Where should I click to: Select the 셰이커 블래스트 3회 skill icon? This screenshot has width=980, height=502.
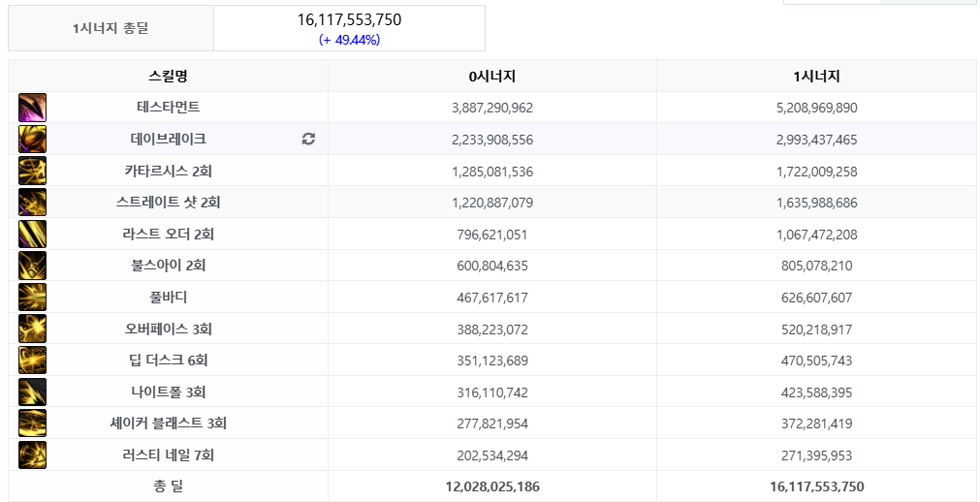click(x=32, y=424)
